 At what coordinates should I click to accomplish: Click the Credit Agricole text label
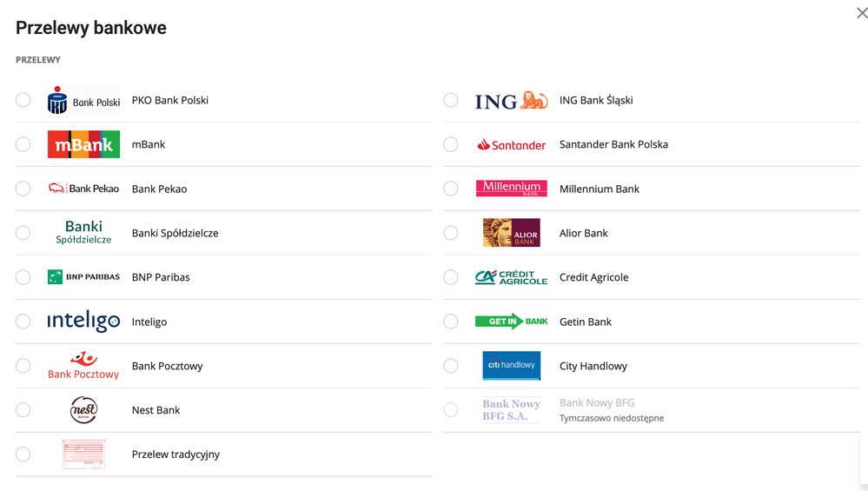pos(593,277)
